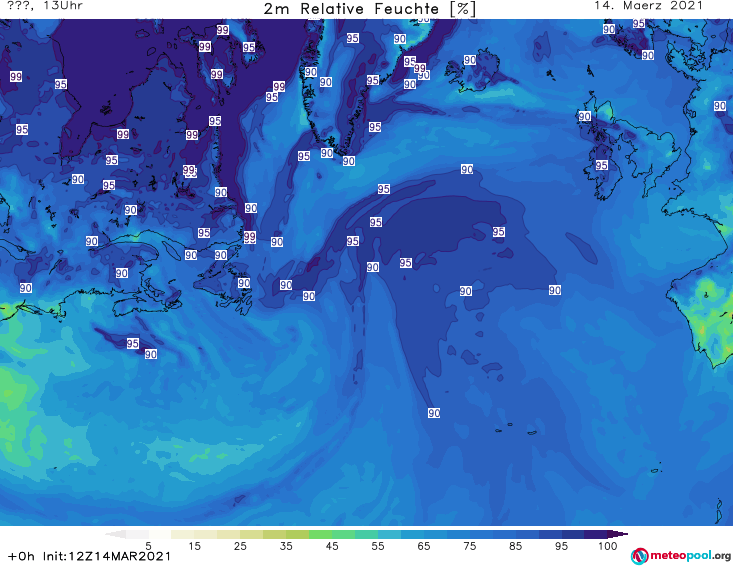The width and height of the screenshot is (733, 566).
Task: Pick the dark purple arrow end of colorbar
Action: pos(620,534)
